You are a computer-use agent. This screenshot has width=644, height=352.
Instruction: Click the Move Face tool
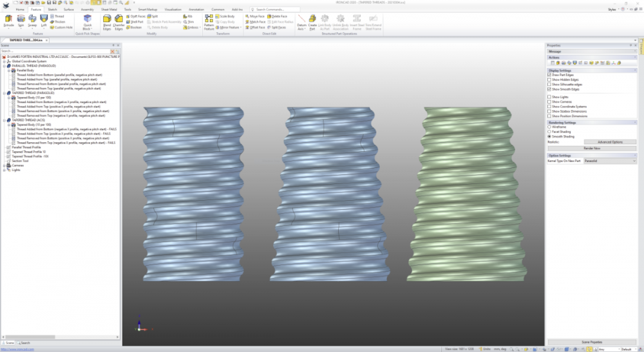[255, 17]
